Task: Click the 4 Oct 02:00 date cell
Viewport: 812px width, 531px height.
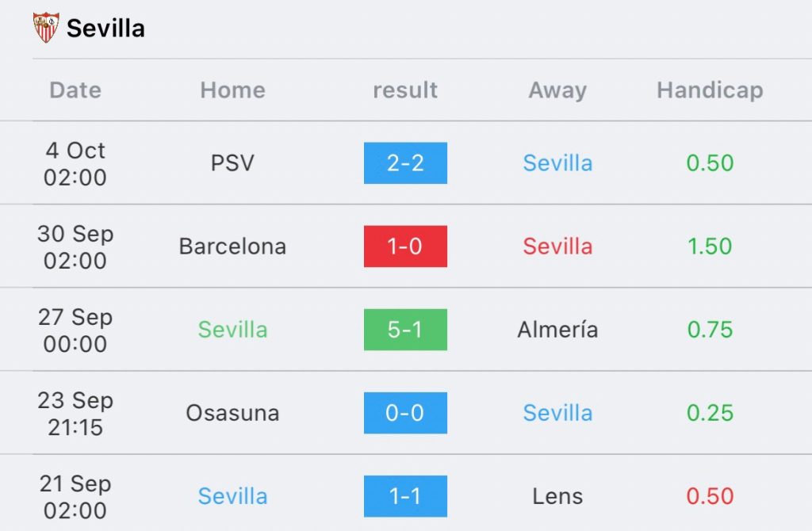Action: click(75, 163)
